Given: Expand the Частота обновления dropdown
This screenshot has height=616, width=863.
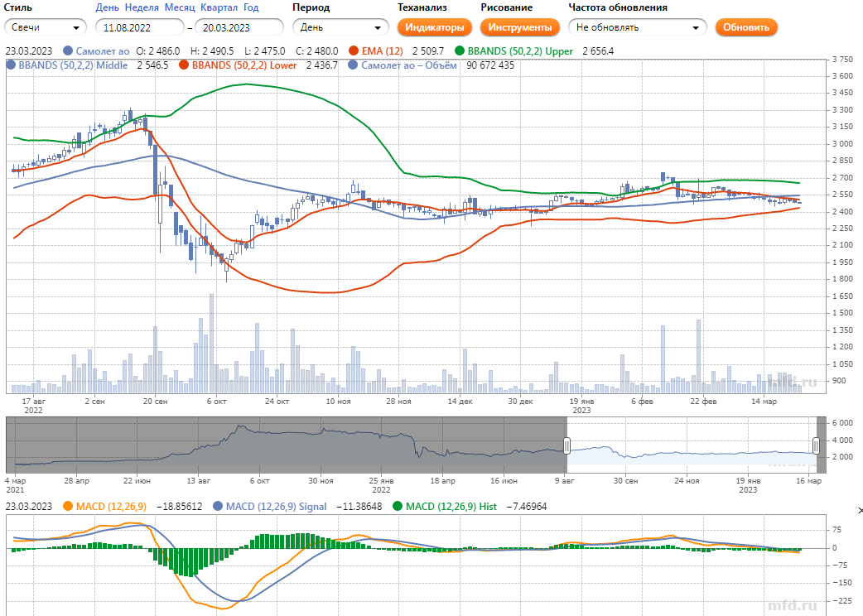Looking at the screenshot, I should pyautogui.click(x=637, y=27).
